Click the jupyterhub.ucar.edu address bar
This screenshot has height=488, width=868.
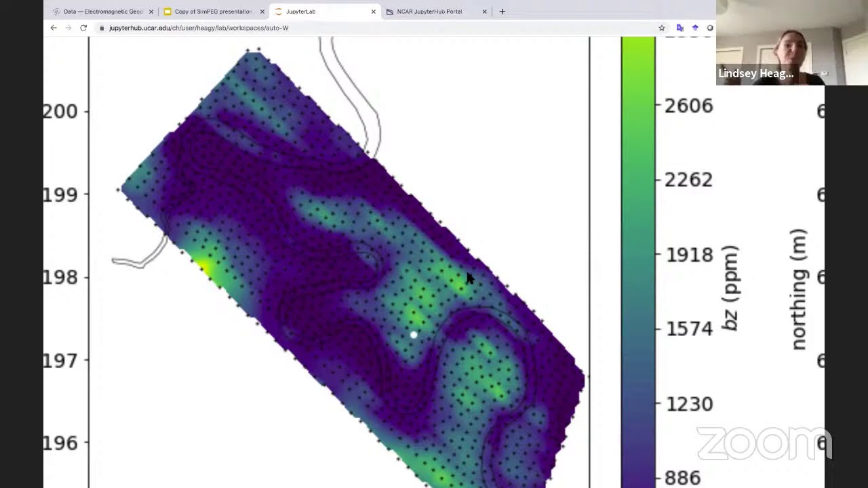click(380, 28)
